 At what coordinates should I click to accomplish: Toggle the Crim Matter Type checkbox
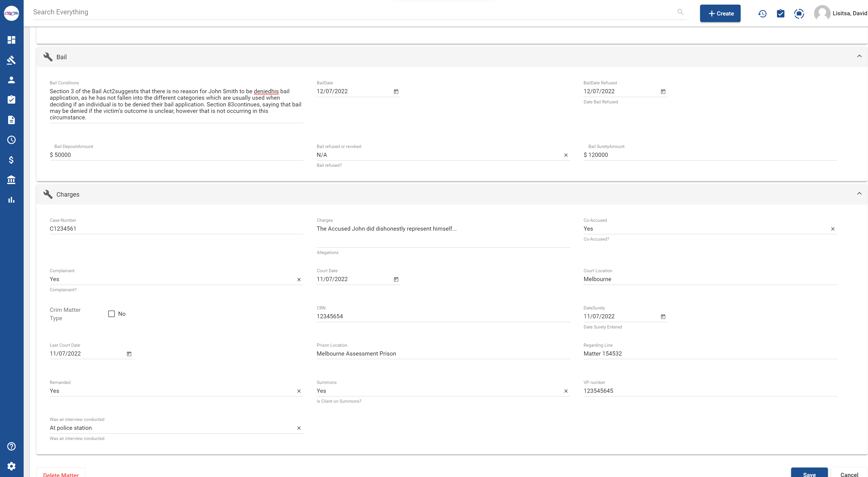[x=112, y=314]
